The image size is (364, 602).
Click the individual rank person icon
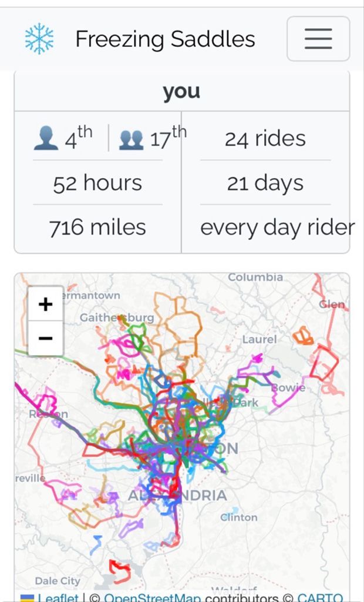[x=45, y=139]
